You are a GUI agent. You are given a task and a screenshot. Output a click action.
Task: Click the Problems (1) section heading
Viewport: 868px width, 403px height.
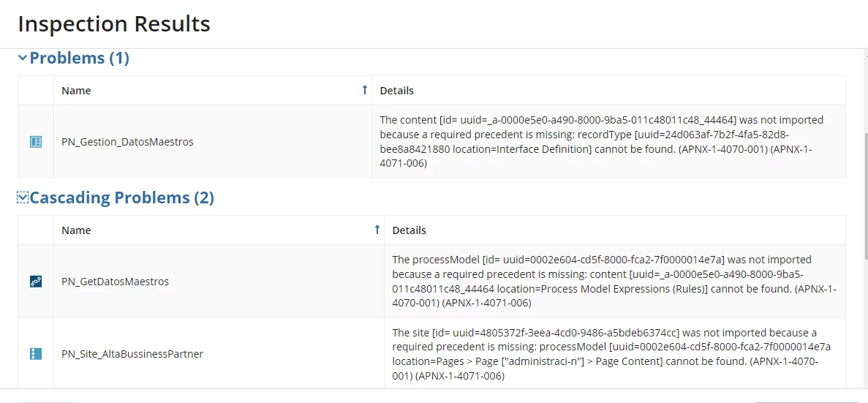(79, 58)
